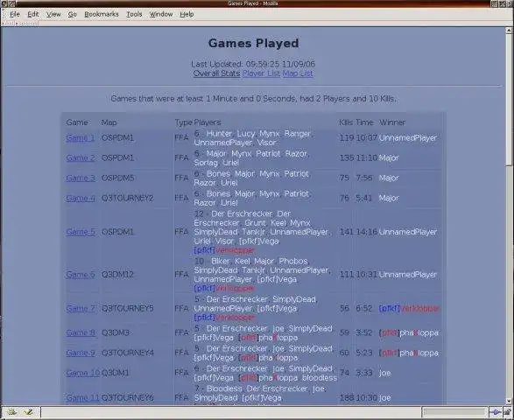Open the Game 3 link

(81, 178)
